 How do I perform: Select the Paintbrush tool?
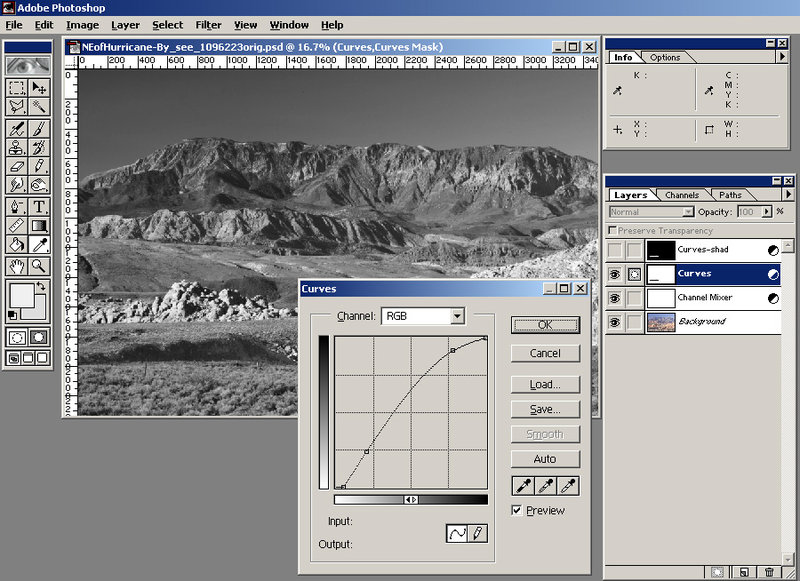39,129
